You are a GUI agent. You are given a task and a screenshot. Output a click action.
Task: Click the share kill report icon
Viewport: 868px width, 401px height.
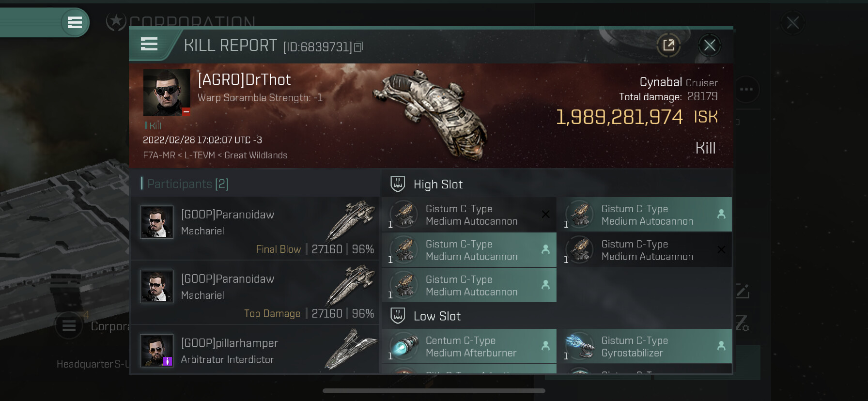(668, 46)
